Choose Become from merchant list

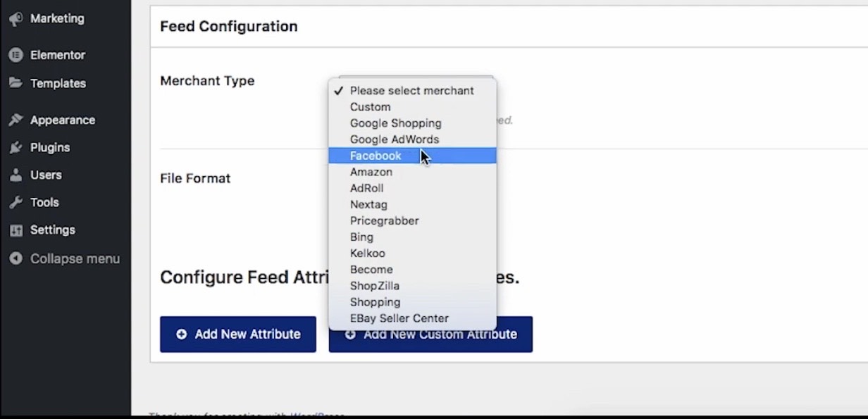pyautogui.click(x=412, y=269)
